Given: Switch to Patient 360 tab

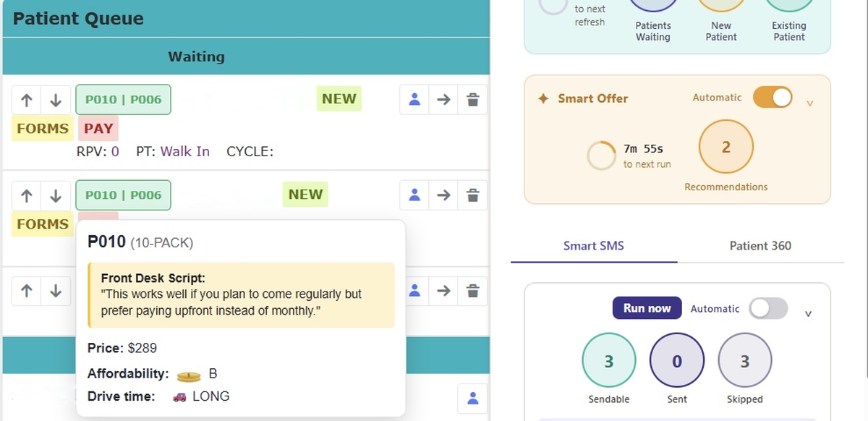Looking at the screenshot, I should pyautogui.click(x=760, y=246).
